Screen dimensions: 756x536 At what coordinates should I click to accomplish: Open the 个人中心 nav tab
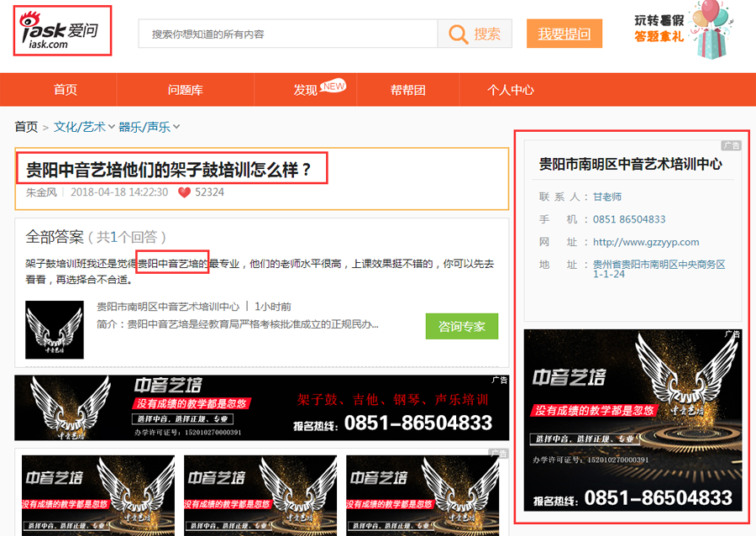[510, 90]
